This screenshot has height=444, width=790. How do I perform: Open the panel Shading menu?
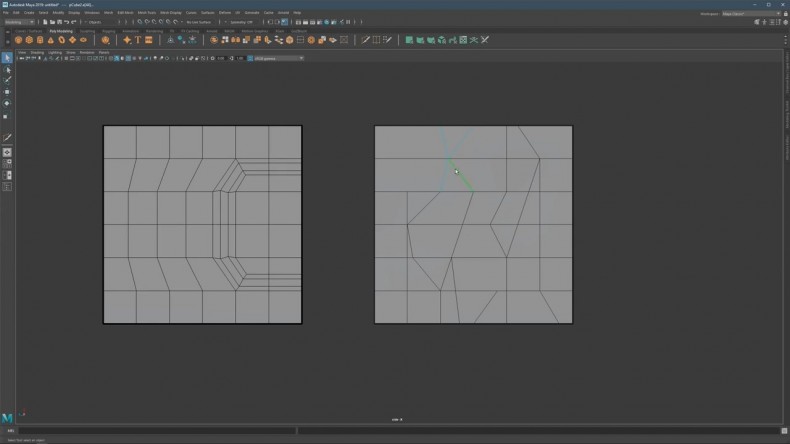37,52
